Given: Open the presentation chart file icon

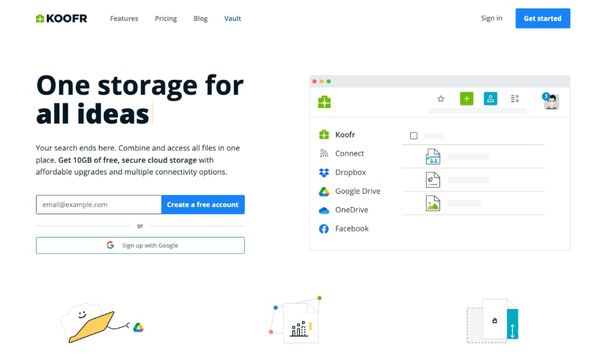Looking at the screenshot, I should tap(433, 180).
